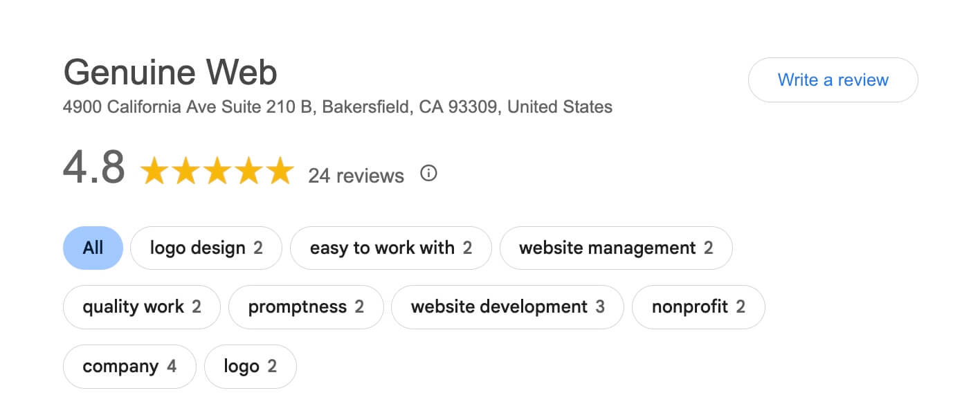
Task: Click the second rating star
Action: coord(186,170)
